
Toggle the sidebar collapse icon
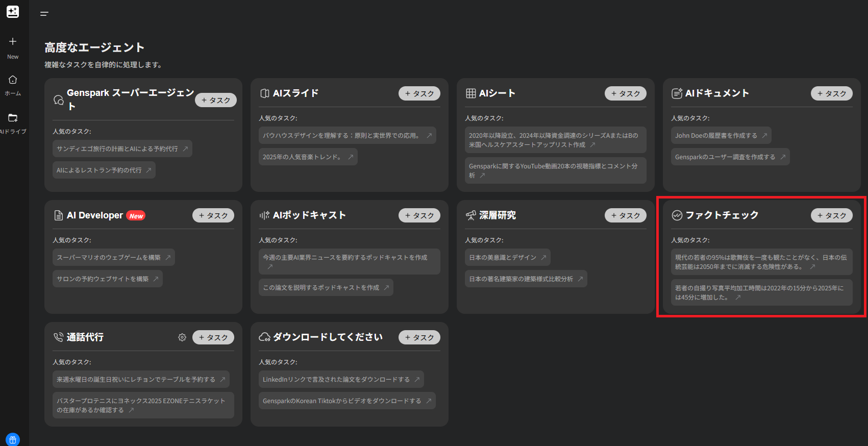click(x=44, y=14)
